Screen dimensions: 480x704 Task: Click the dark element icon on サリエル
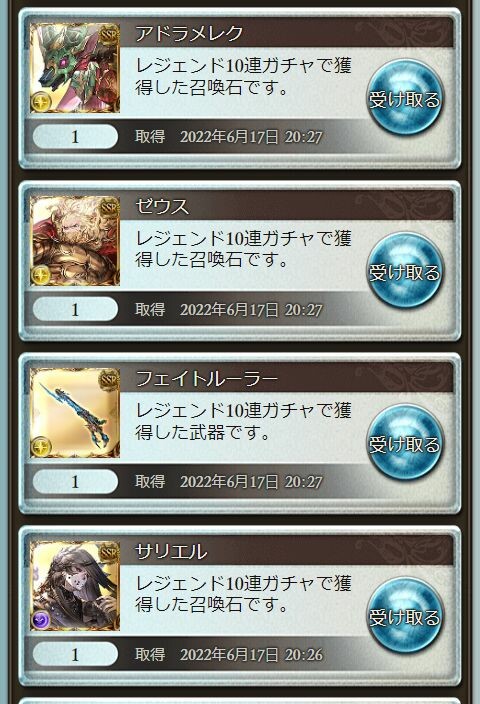click(x=41, y=620)
